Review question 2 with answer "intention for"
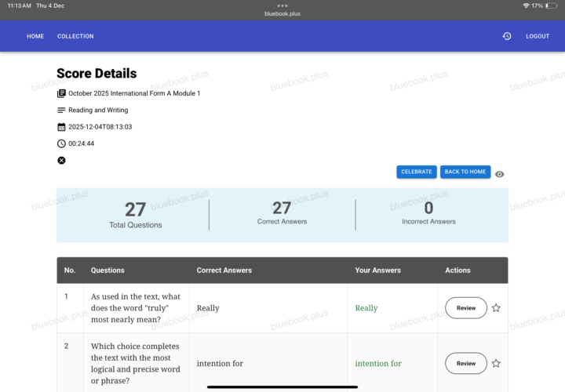This screenshot has height=392, width=565. coord(466,363)
